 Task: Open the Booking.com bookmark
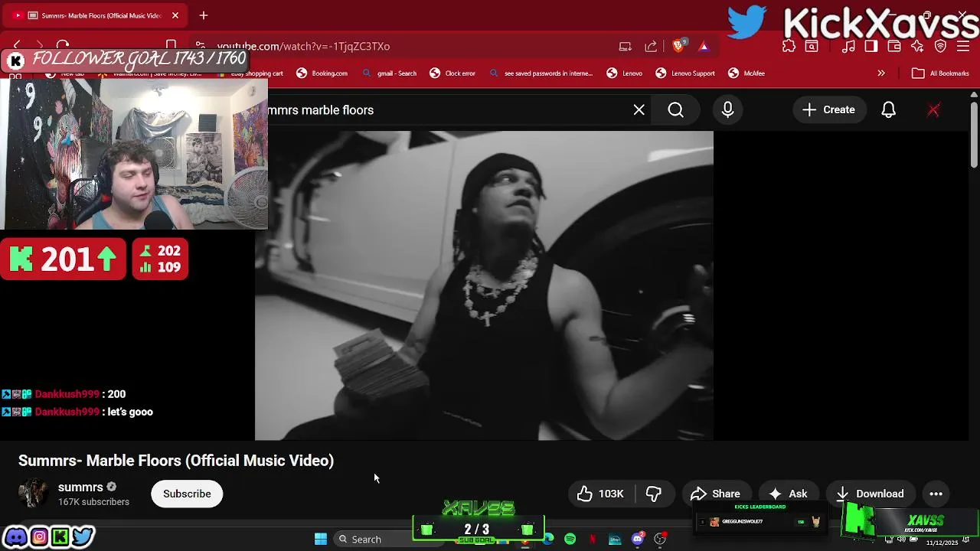[x=322, y=73]
